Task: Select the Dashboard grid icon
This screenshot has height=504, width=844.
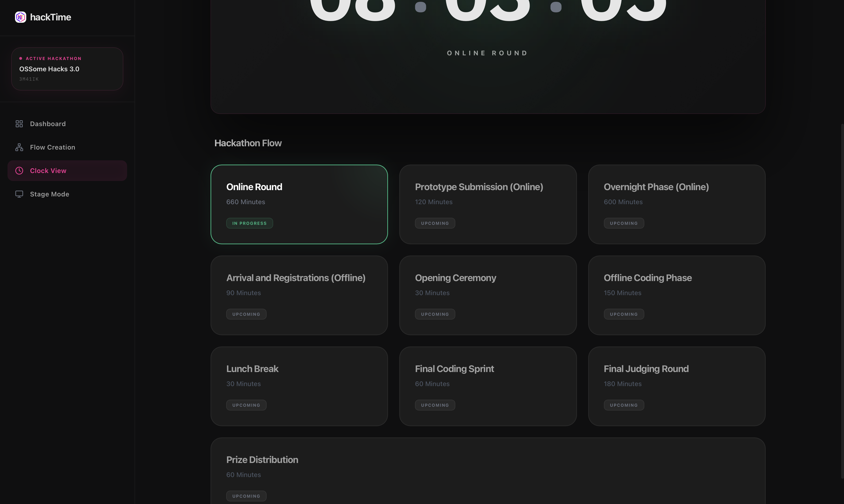Action: (x=19, y=124)
